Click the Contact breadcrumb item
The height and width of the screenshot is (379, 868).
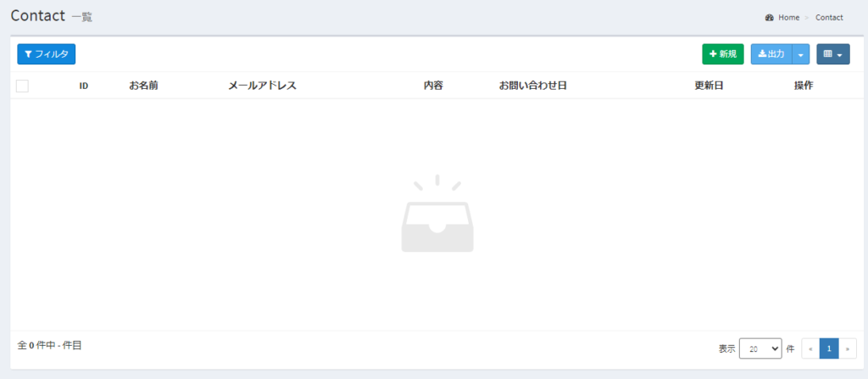(829, 17)
